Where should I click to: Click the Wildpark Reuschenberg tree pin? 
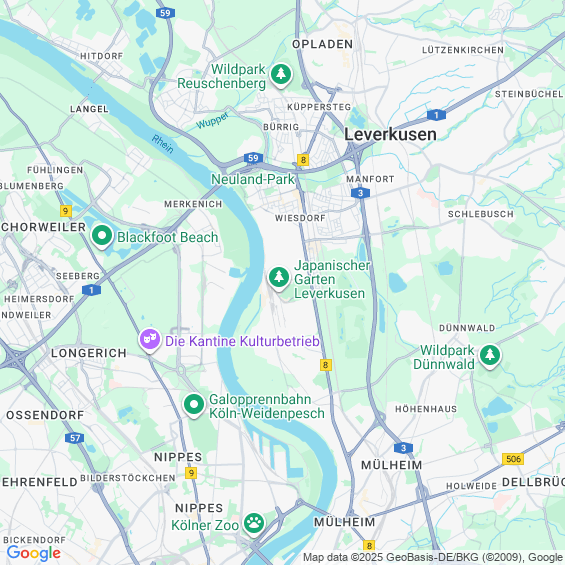(281, 75)
